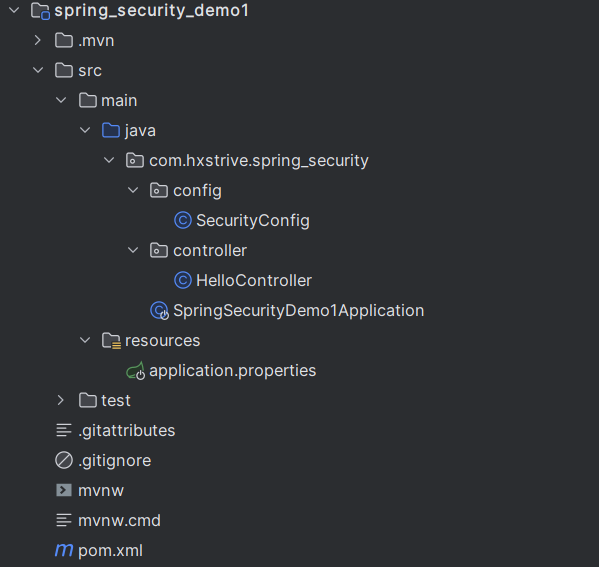Click the mvnw shell script icon
Image resolution: width=599 pixels, height=567 pixels.
click(64, 490)
